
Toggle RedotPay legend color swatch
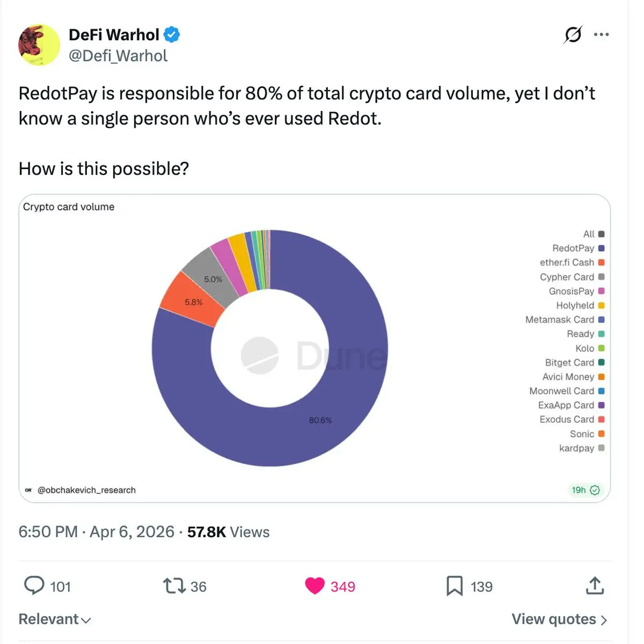coord(601,248)
